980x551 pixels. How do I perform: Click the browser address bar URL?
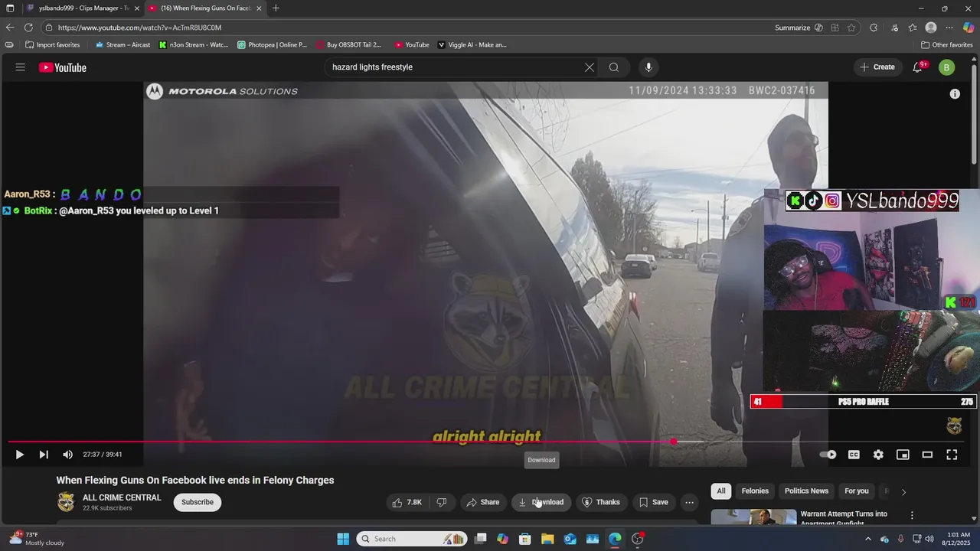coord(139,28)
